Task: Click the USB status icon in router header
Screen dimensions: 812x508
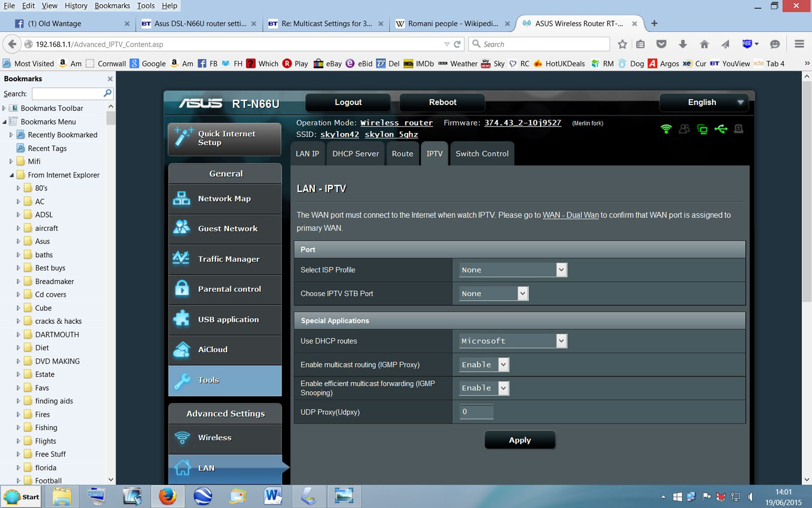Action: pyautogui.click(x=721, y=129)
